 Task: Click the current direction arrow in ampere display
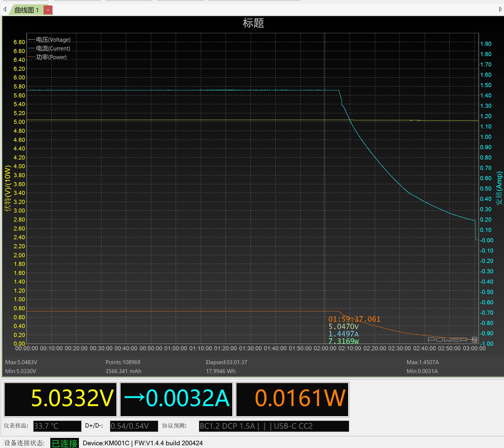coord(134,397)
